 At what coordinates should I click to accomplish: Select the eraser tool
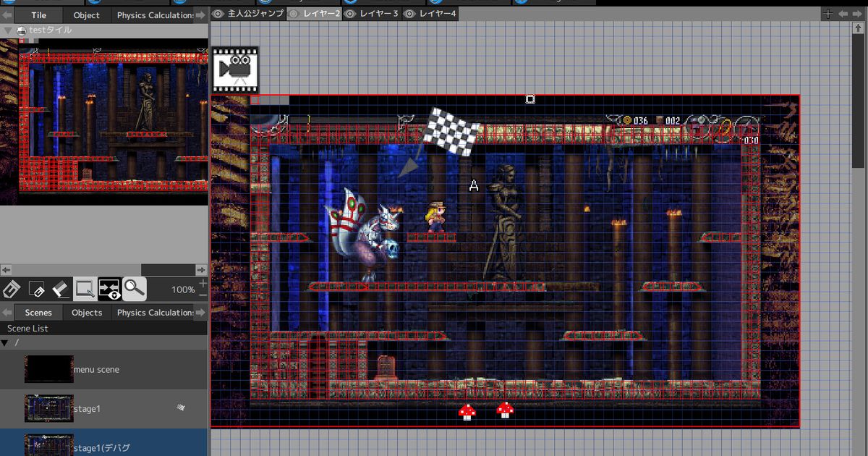pos(61,290)
